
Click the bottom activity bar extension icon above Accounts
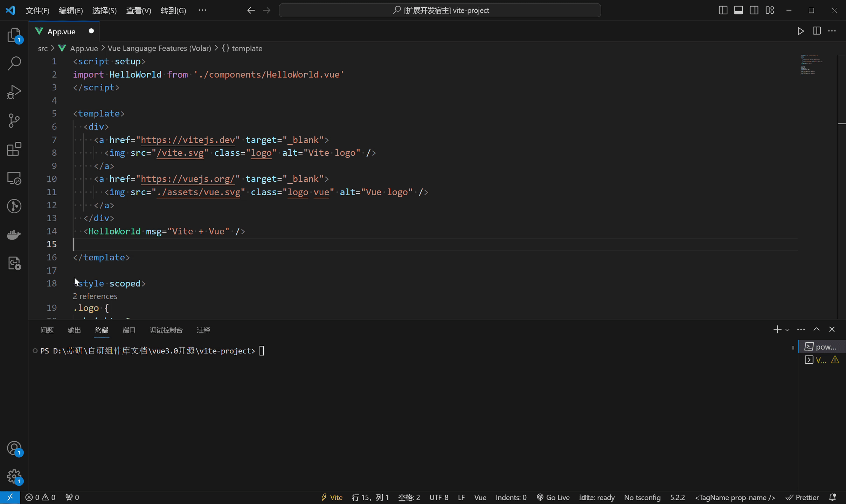[14, 264]
